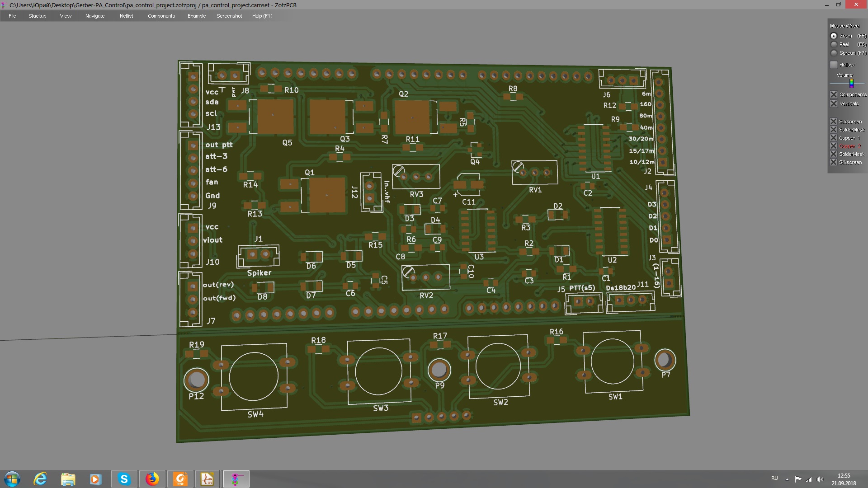Screen dimensions: 868x488
Task: Show hidden tray icons arrow
Action: [x=787, y=479]
